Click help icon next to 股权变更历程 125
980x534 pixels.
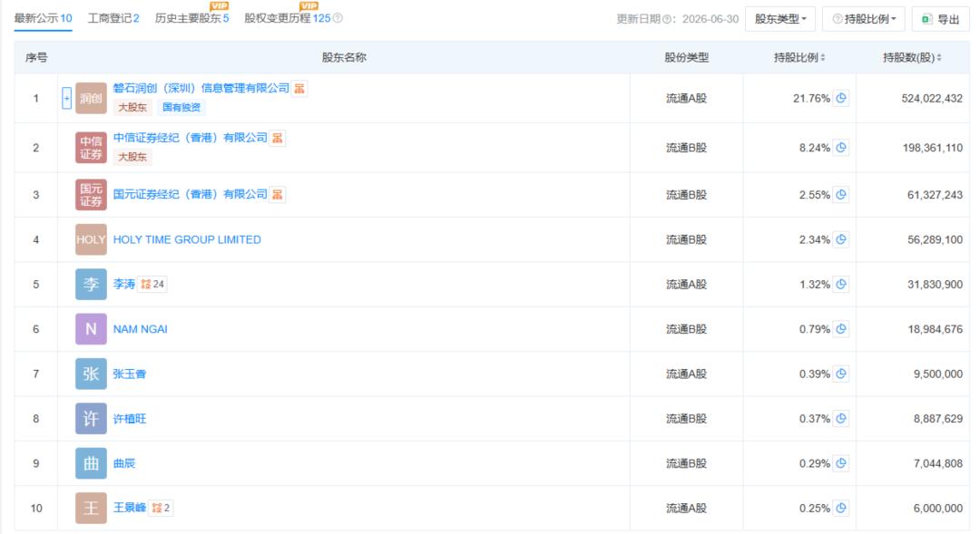[x=338, y=18]
